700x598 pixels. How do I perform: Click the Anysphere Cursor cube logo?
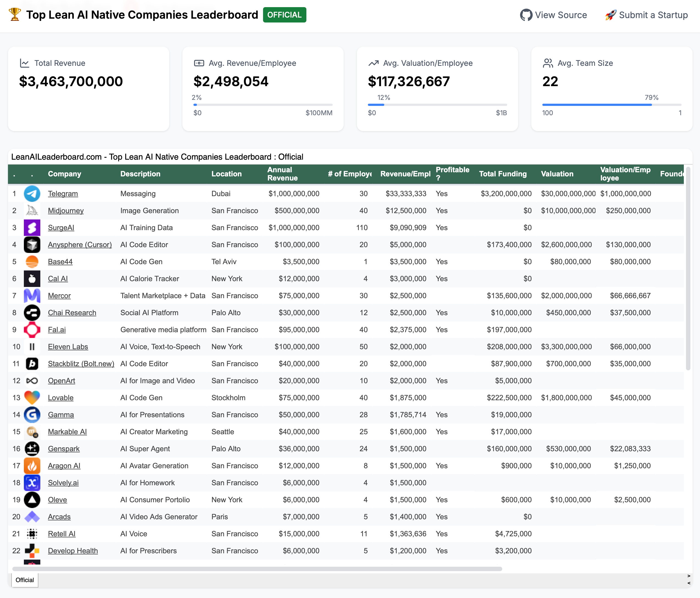pyautogui.click(x=32, y=245)
